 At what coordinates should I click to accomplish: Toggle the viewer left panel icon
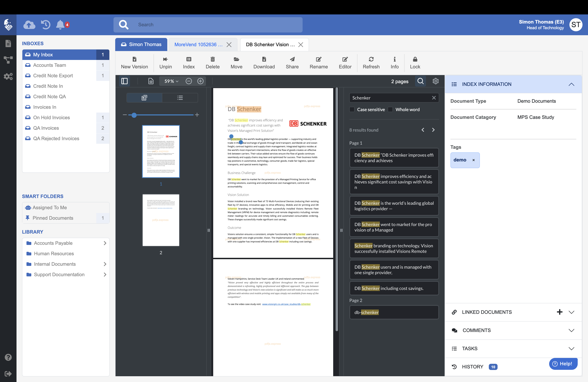[124, 81]
